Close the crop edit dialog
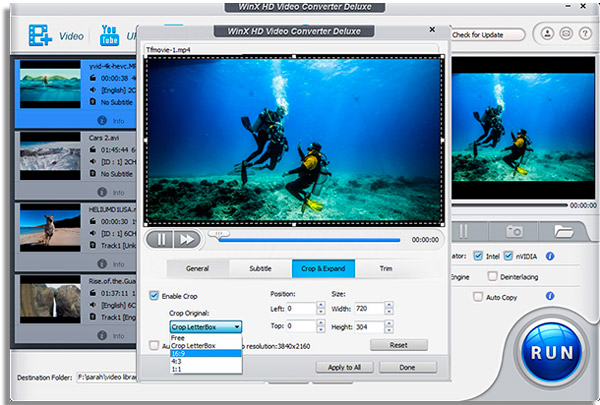The height and width of the screenshot is (405, 600). [432, 29]
